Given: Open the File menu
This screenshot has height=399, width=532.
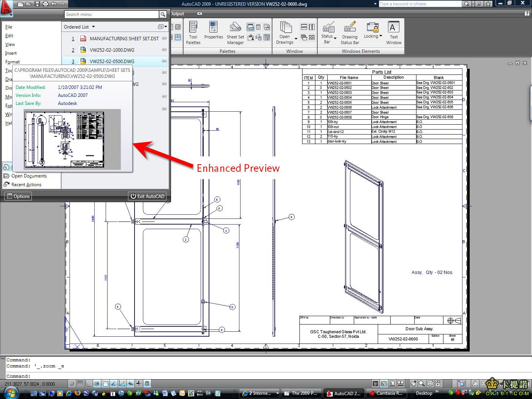Looking at the screenshot, I should click(x=9, y=27).
